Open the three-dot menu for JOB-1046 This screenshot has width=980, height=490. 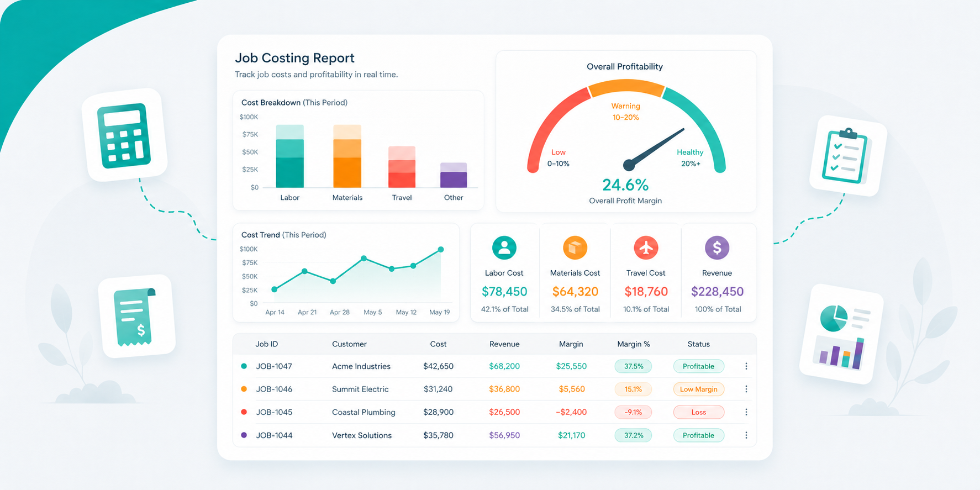pyautogui.click(x=746, y=389)
